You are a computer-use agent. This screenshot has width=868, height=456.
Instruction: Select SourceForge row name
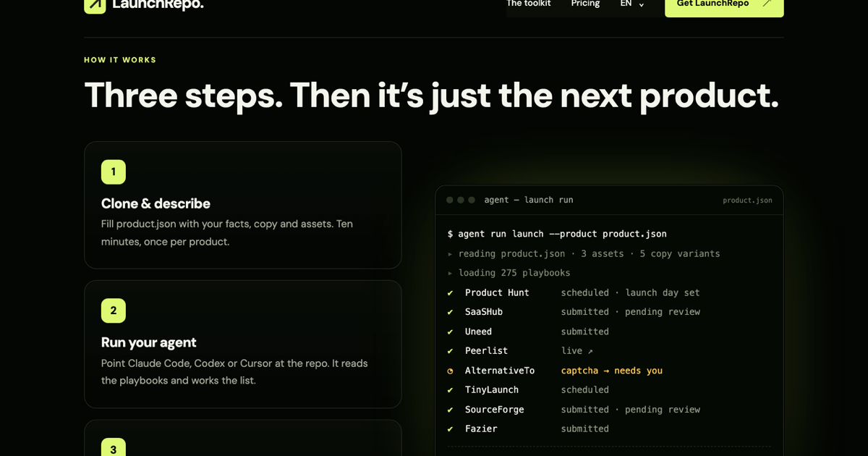click(x=494, y=410)
